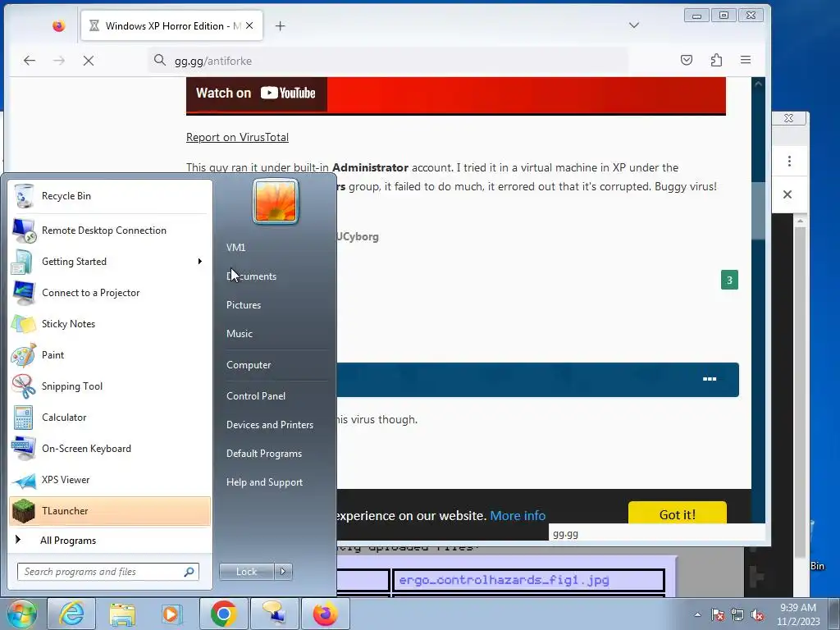Open Help and Support

click(264, 482)
